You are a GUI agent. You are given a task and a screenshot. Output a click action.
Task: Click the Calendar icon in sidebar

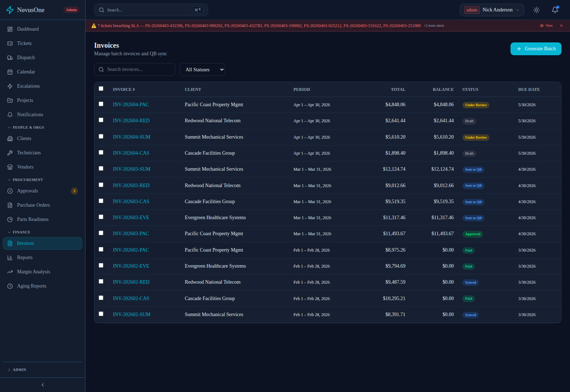click(x=10, y=72)
